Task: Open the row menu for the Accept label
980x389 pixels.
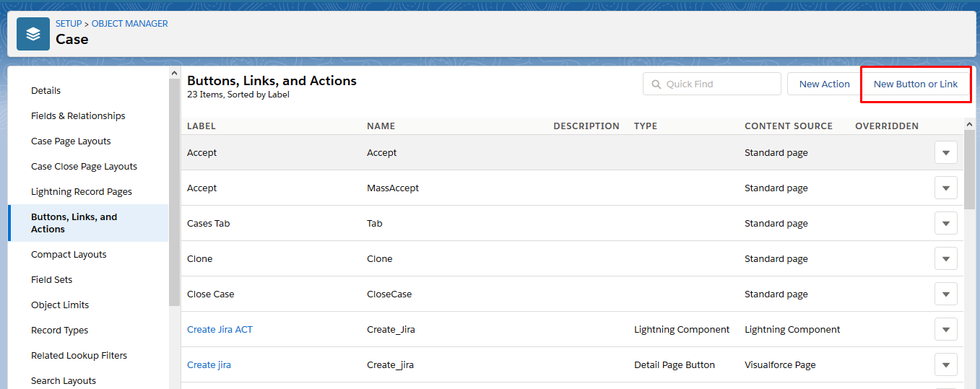Action: click(x=945, y=153)
